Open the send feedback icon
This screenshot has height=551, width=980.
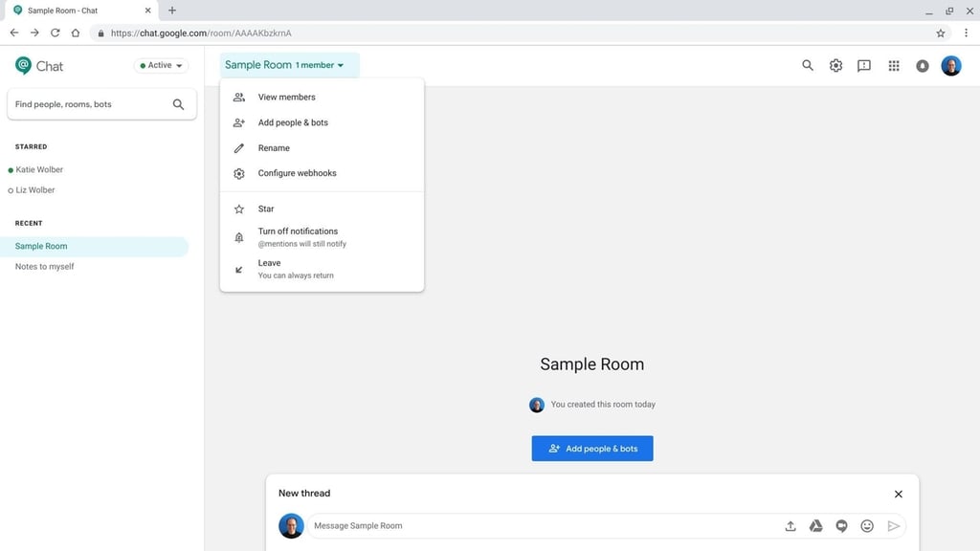864,66
